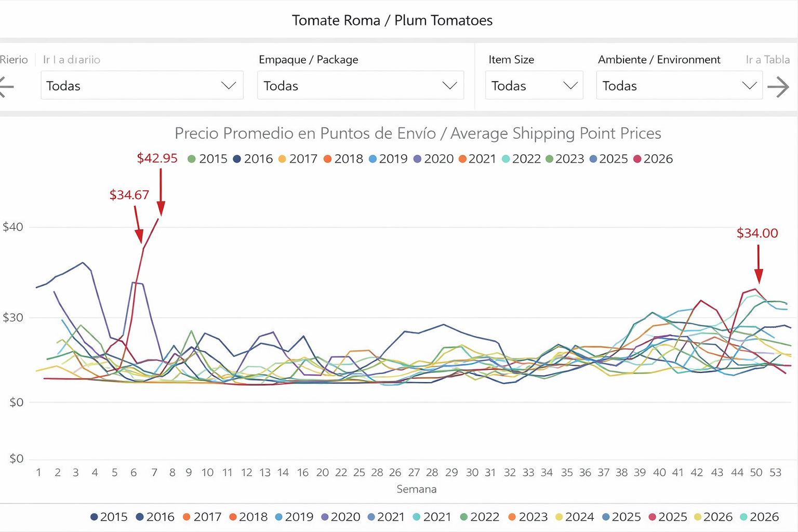Click the Tomate Roma / Plum Tomatoes title
This screenshot has height=532, width=798.
tap(392, 20)
